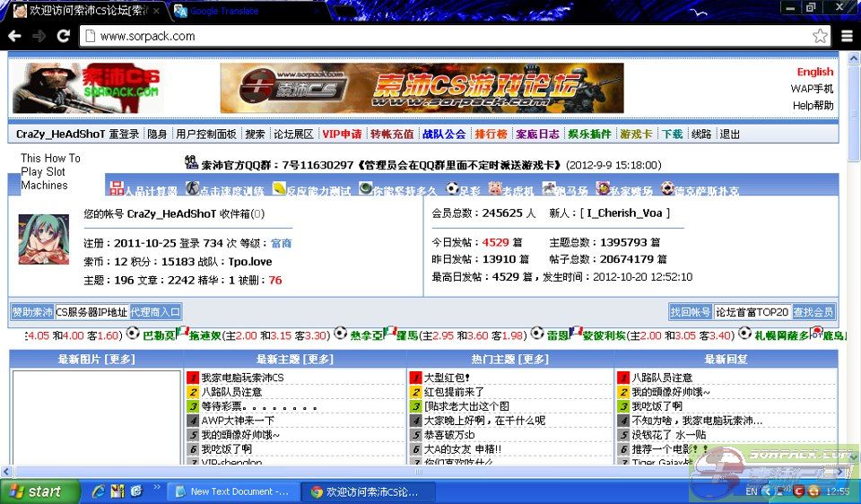Open 用户控制面板

pos(206,134)
